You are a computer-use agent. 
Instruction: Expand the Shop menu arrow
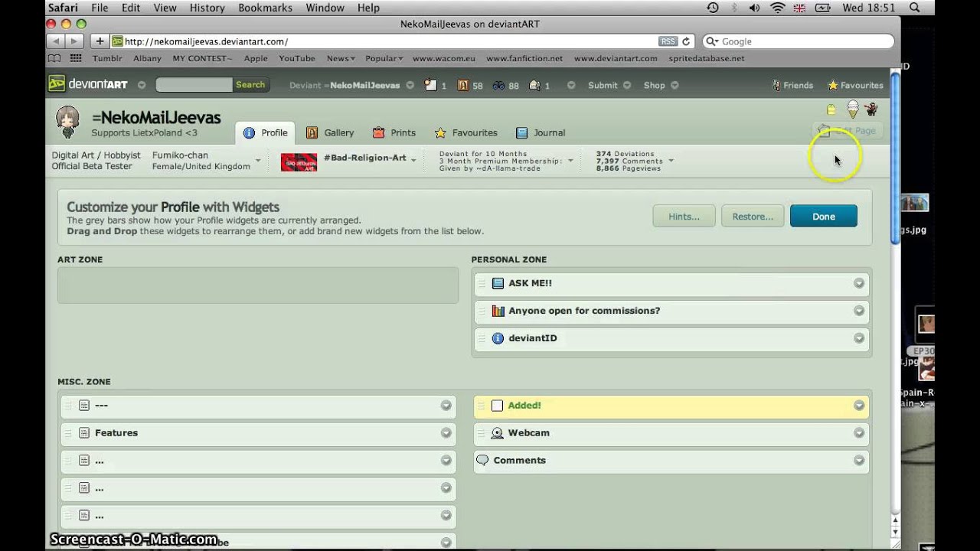point(675,86)
